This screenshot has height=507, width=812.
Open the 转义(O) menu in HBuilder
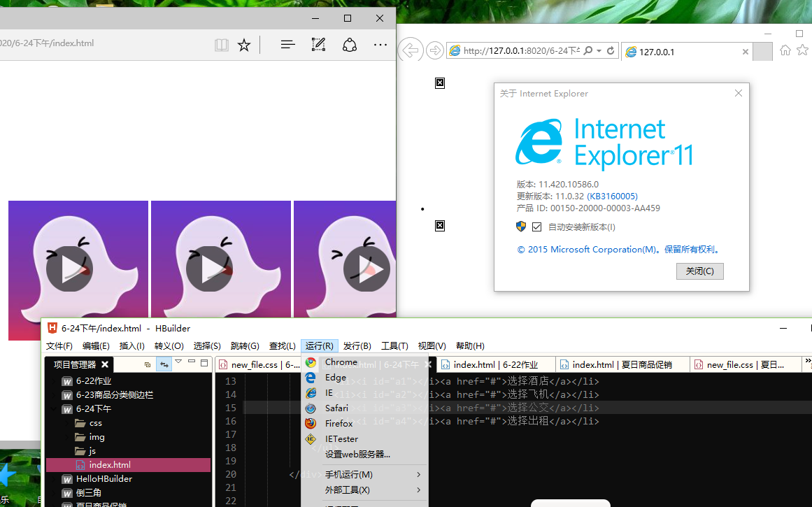tap(169, 346)
